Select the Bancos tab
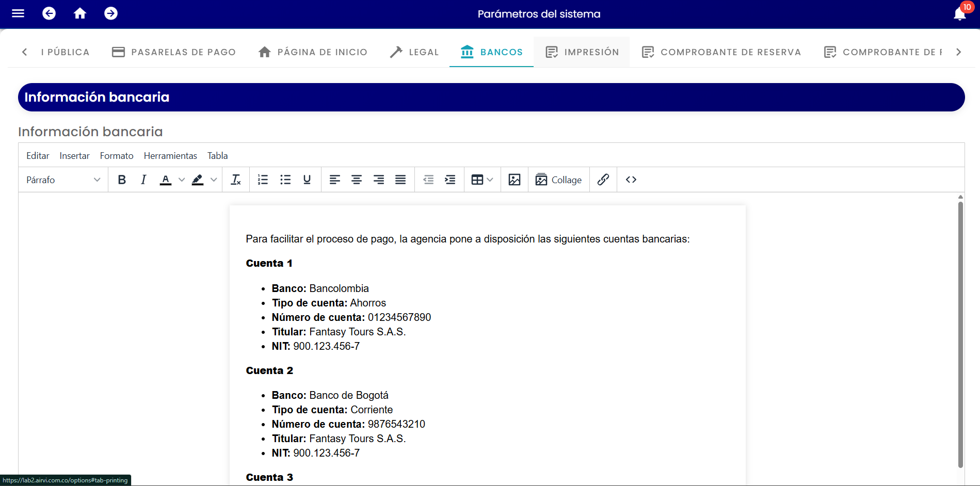The width and height of the screenshot is (980, 486). point(491,52)
